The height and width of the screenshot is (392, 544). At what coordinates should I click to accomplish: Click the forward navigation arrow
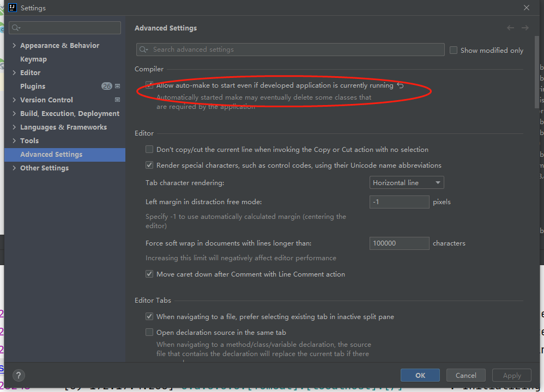tap(525, 28)
